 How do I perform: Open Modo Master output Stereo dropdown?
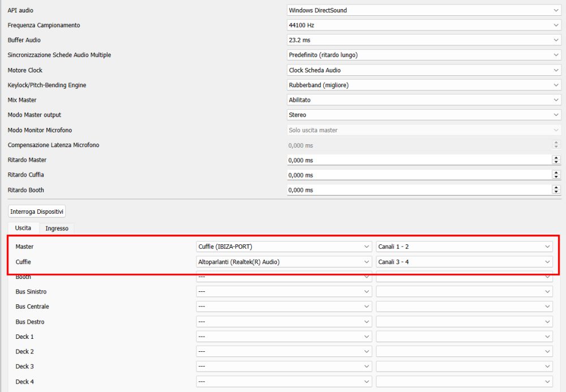(x=424, y=115)
